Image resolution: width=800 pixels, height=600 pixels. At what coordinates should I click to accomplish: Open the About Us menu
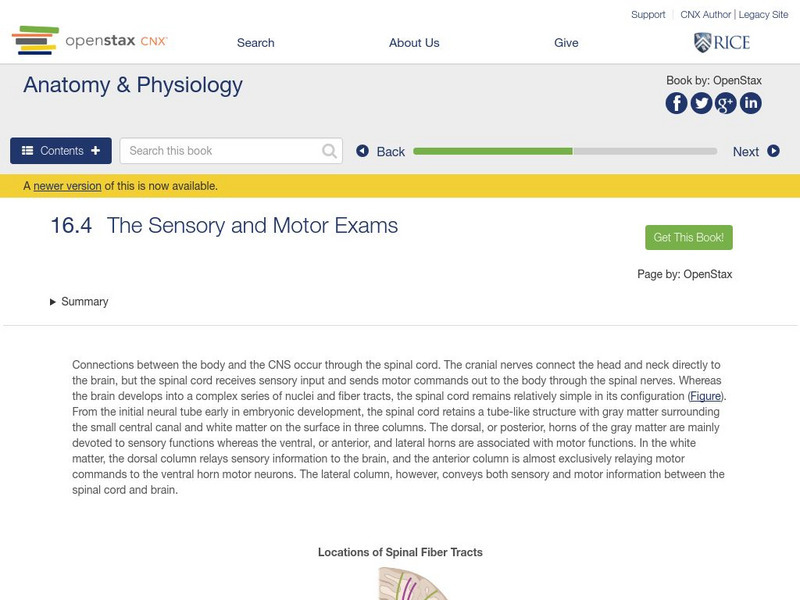(414, 43)
